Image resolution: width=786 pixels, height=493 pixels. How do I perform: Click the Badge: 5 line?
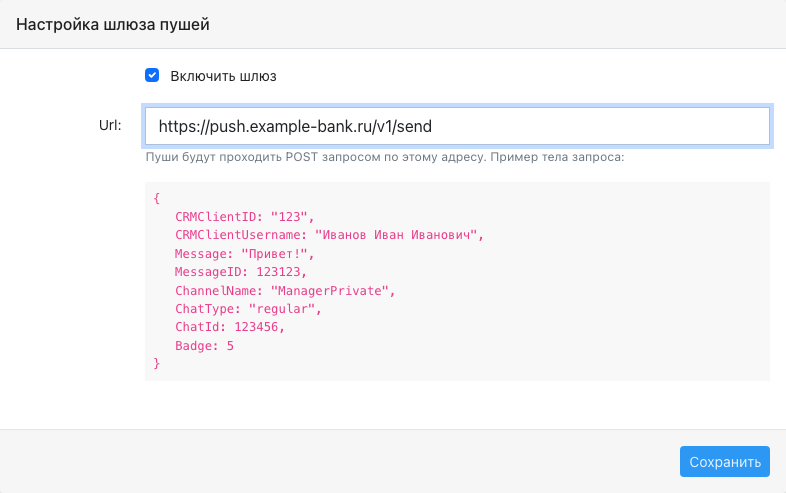(x=204, y=346)
